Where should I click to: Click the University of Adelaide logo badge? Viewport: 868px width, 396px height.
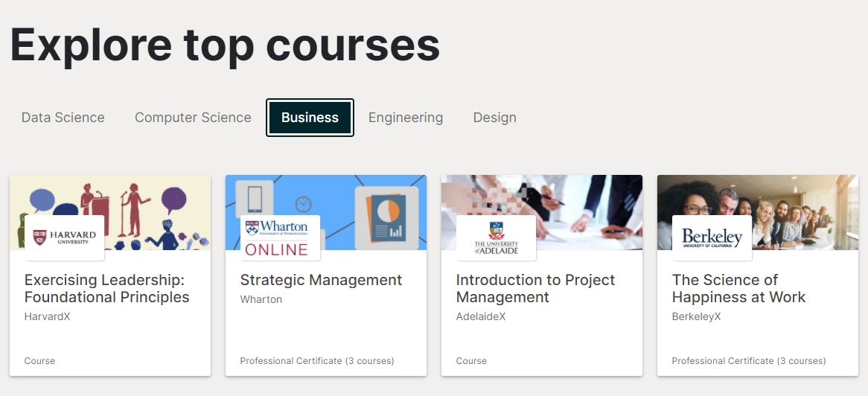pos(496,237)
